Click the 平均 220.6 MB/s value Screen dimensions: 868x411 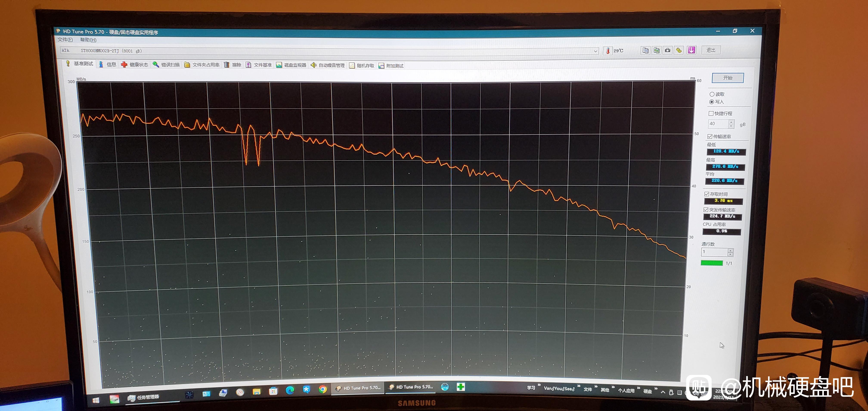[x=724, y=181]
